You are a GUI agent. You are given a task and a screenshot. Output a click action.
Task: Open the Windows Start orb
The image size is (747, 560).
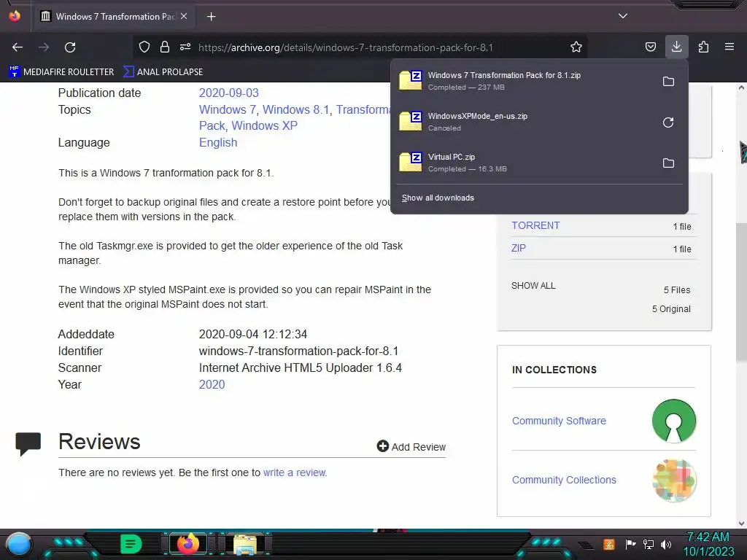point(19,545)
